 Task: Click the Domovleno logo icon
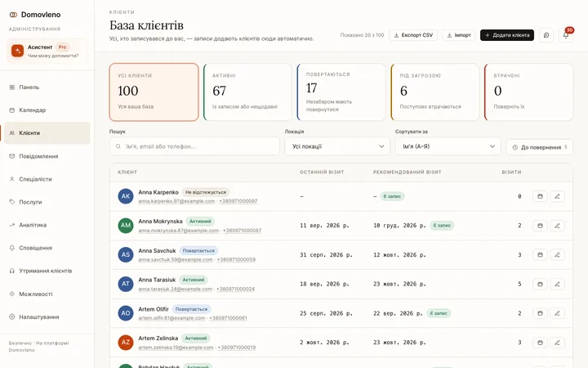(13, 15)
